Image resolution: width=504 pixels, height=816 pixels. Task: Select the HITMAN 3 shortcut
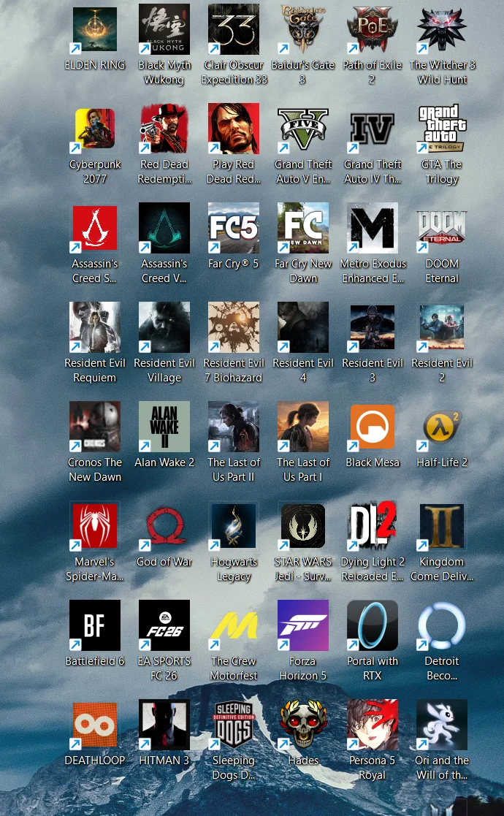(164, 725)
